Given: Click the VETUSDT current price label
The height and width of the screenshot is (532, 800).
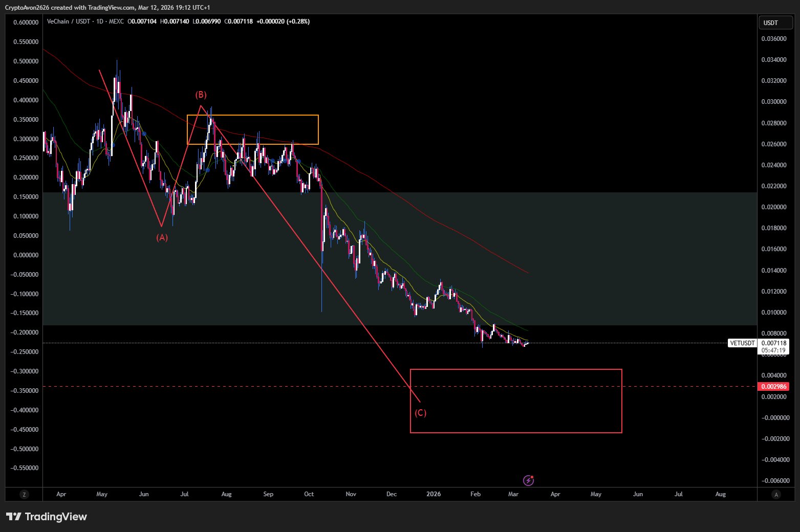Looking at the screenshot, I should click(742, 343).
